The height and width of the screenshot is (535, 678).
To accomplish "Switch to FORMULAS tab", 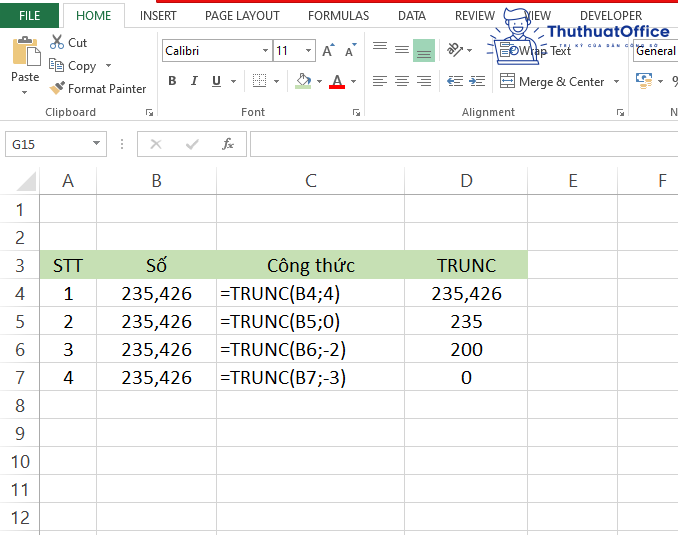I will click(x=339, y=16).
